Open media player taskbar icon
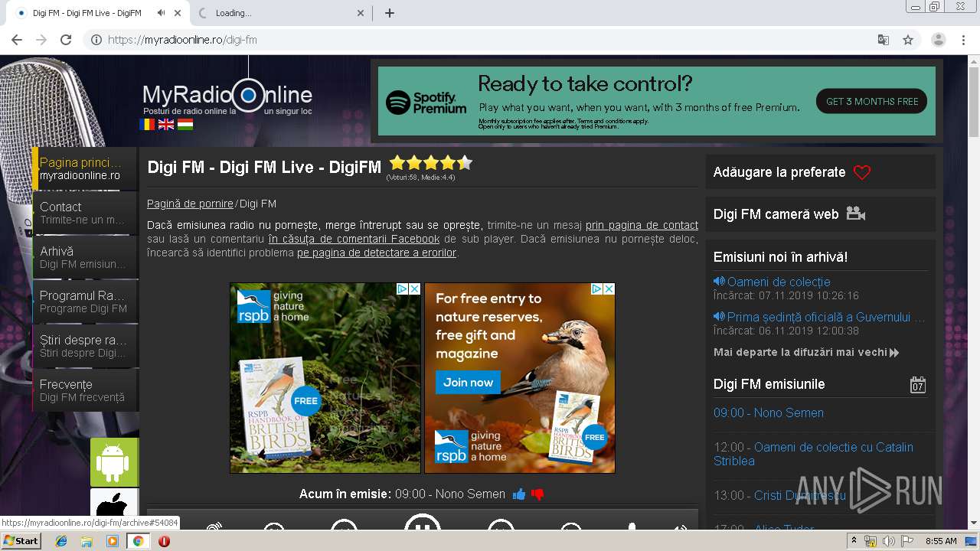This screenshot has height=551, width=980. (x=113, y=541)
